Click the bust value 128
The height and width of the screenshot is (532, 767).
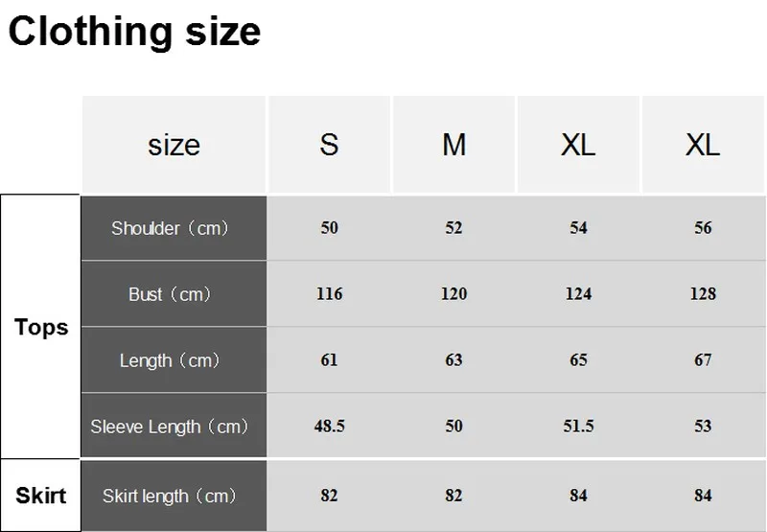[x=703, y=294]
